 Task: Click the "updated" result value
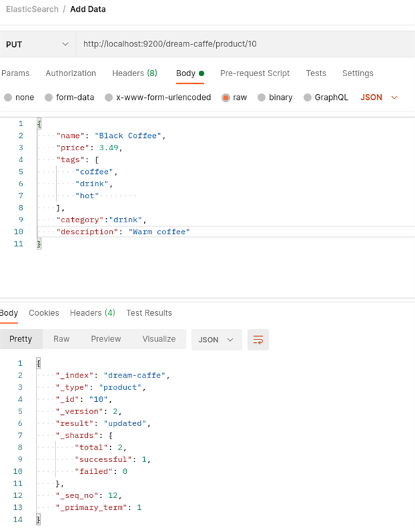click(125, 423)
